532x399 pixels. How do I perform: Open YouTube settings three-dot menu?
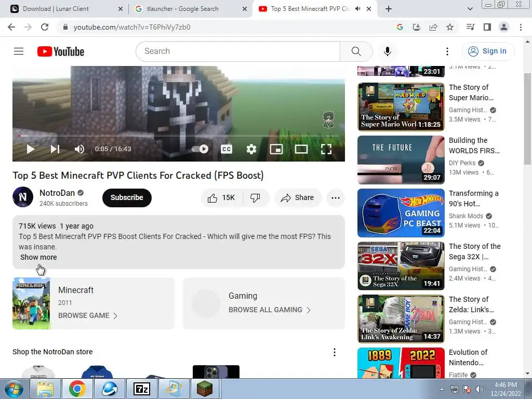(x=447, y=51)
